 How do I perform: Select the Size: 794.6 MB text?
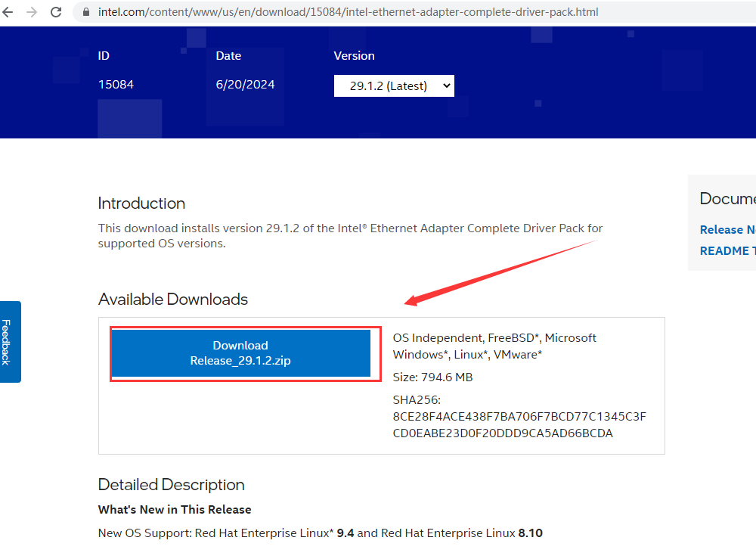click(432, 377)
